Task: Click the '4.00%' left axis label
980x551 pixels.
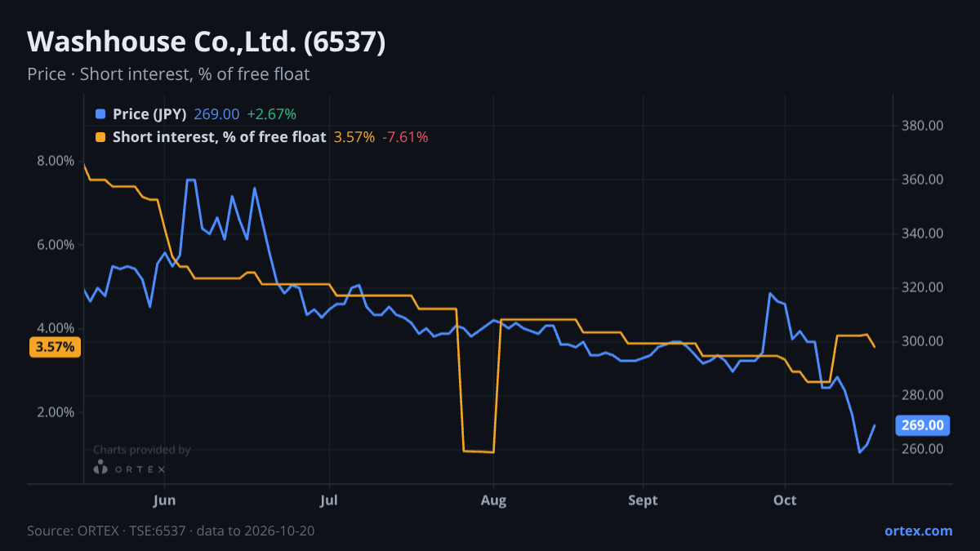Action: pyautogui.click(x=56, y=328)
